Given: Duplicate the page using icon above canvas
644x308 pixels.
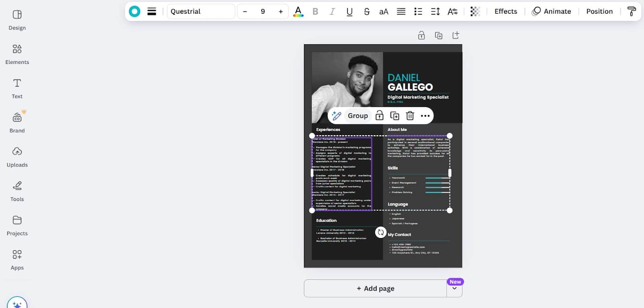Looking at the screenshot, I should 439,35.
